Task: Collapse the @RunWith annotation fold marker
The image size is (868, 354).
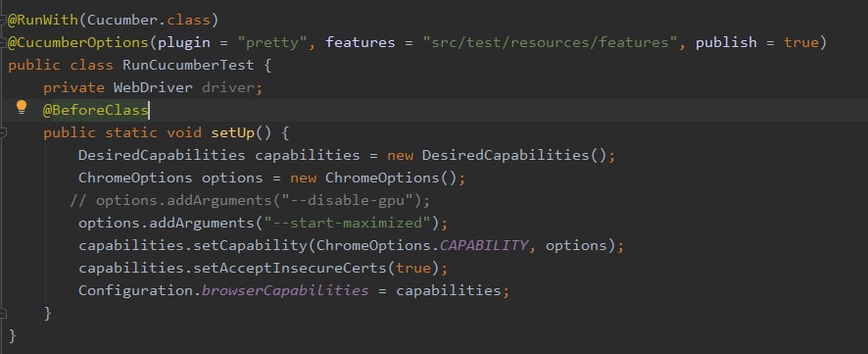Action: [2, 21]
